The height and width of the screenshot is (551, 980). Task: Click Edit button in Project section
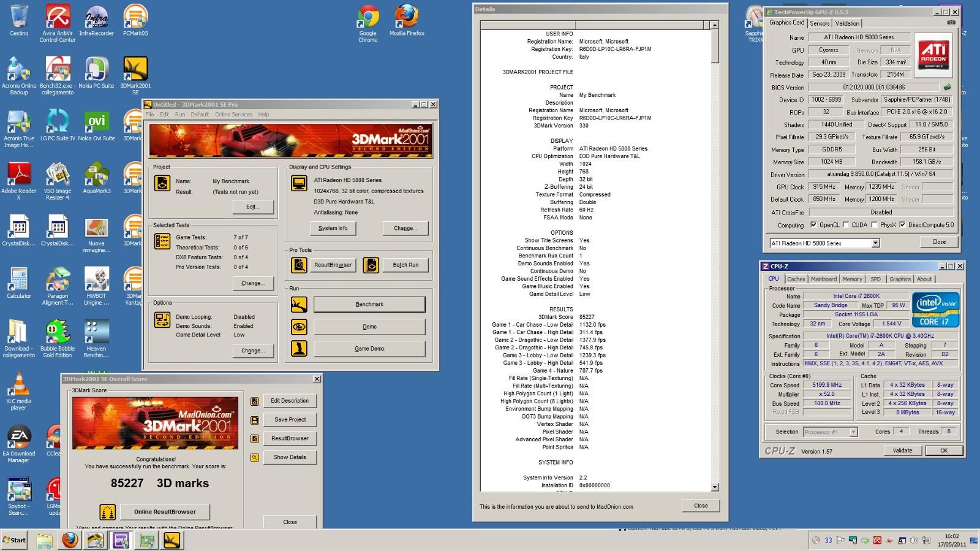click(x=253, y=207)
